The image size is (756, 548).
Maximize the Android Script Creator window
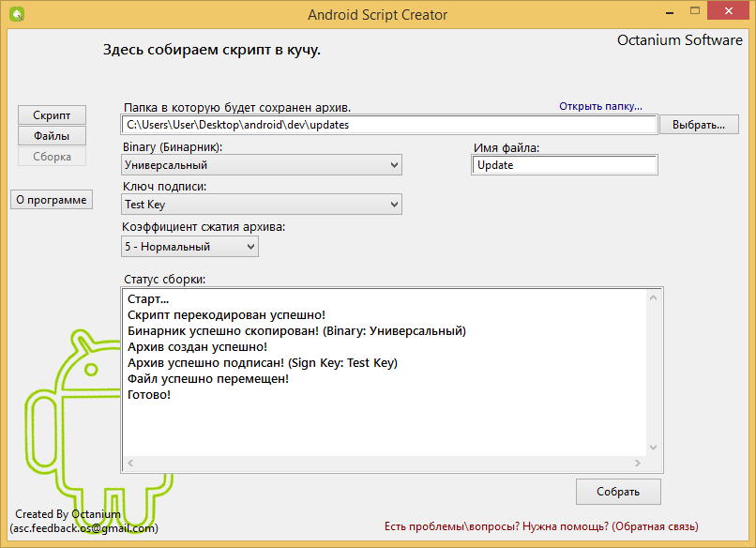click(x=695, y=10)
